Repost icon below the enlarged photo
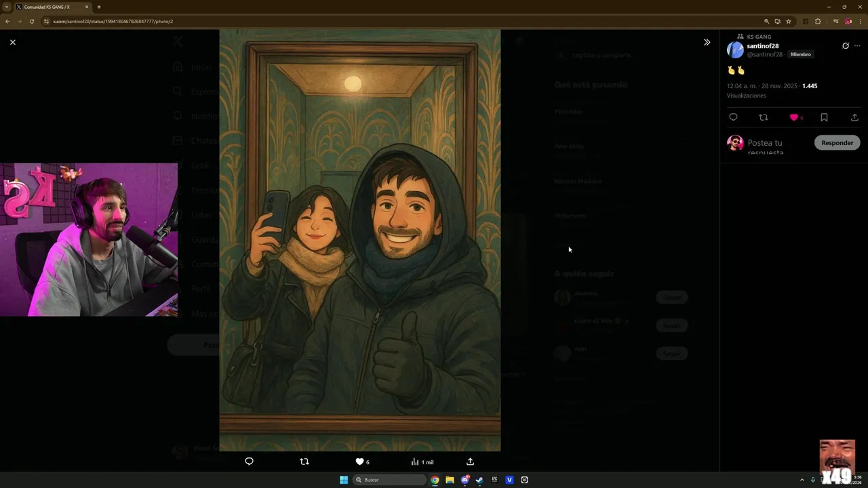 (304, 462)
